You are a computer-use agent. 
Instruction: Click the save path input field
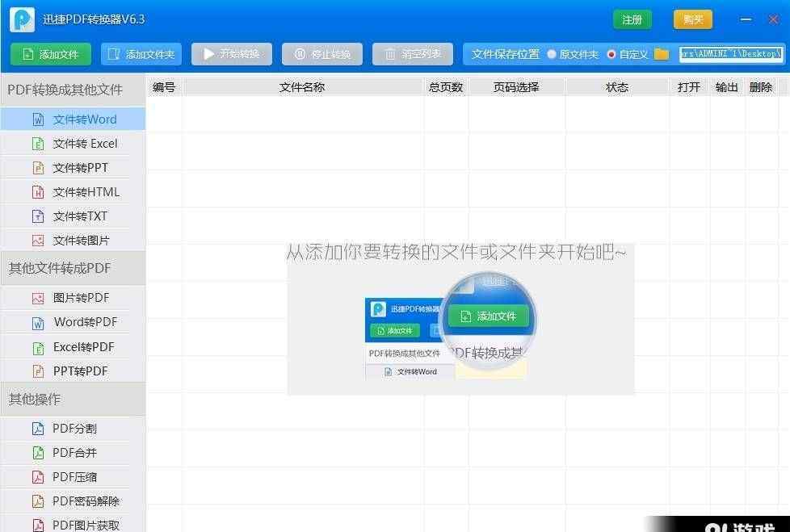(732, 54)
